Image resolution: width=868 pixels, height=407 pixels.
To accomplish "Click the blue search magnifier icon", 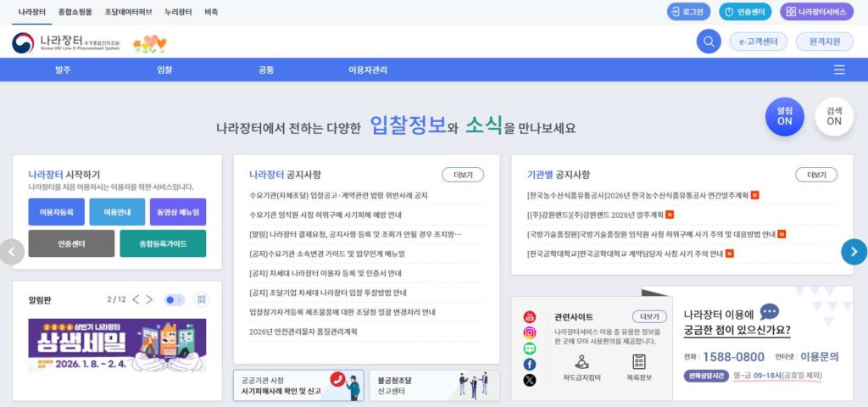I will coord(709,42).
